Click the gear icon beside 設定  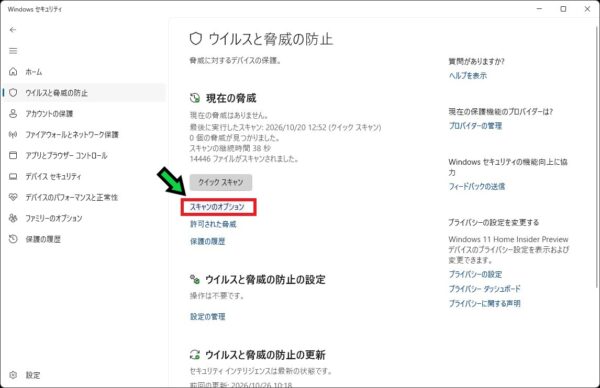(x=13, y=375)
